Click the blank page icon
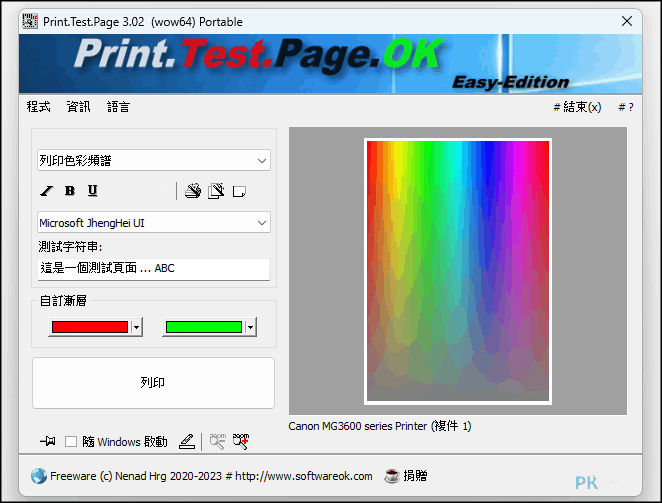The height and width of the screenshot is (503, 662). 239,192
